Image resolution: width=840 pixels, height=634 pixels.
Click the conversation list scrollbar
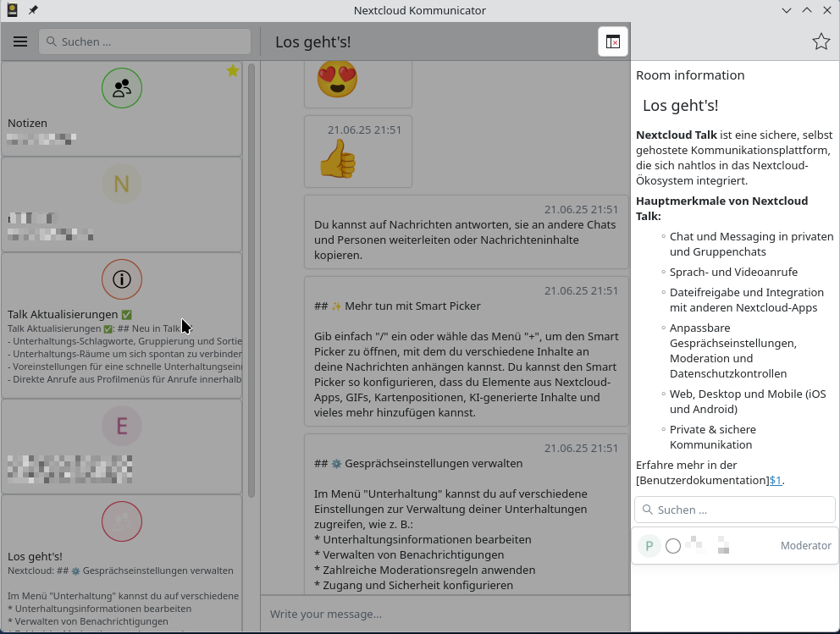251,280
